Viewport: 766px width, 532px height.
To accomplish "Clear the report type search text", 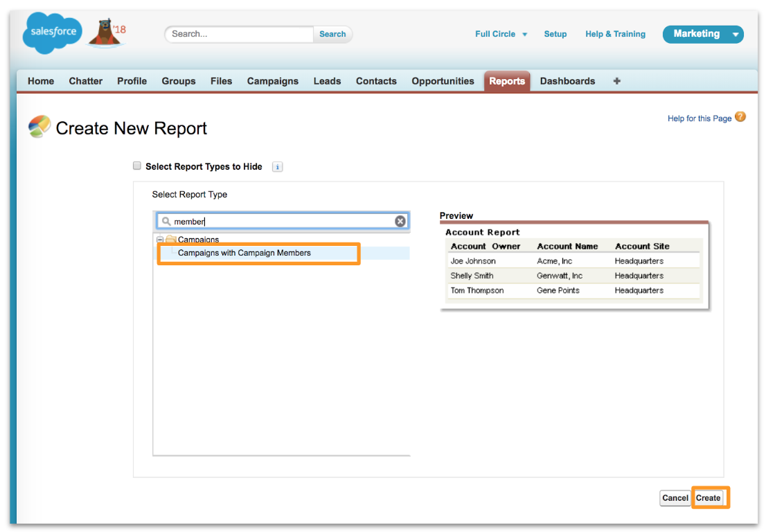I will 400,221.
